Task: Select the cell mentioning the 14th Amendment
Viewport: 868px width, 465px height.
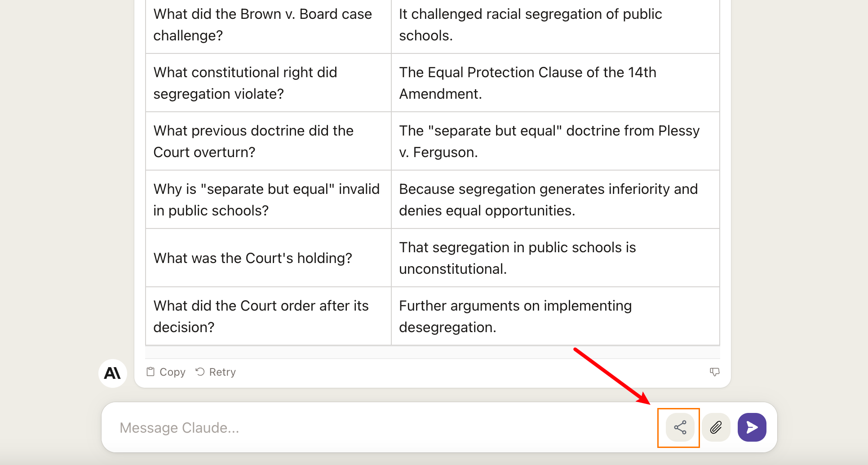Action: coord(555,83)
